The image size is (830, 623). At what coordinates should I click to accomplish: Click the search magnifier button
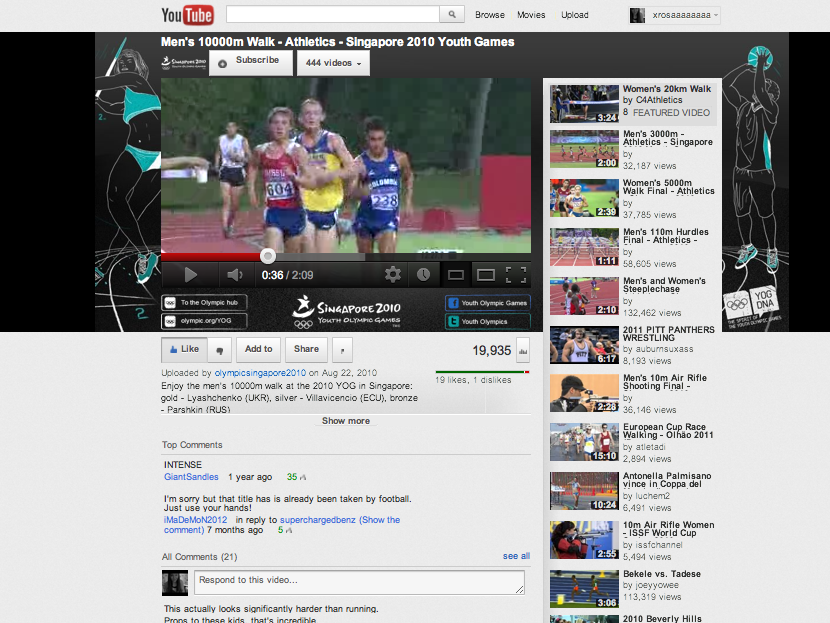(x=452, y=14)
